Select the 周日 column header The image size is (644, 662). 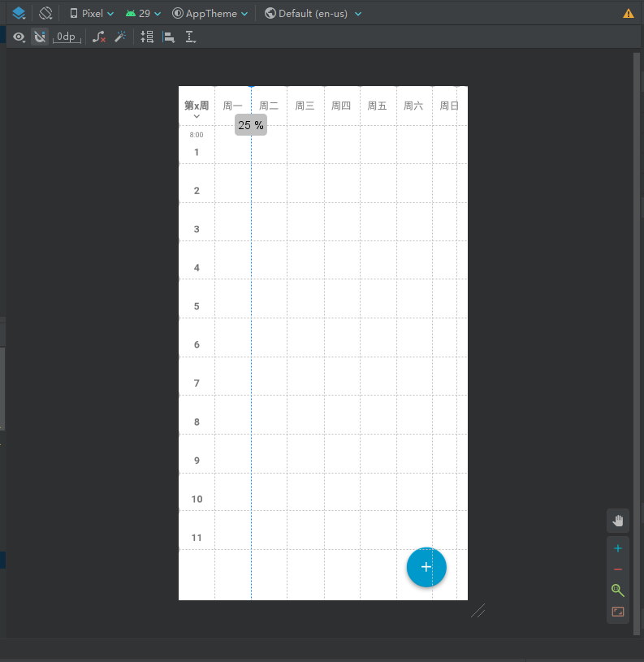[449, 106]
